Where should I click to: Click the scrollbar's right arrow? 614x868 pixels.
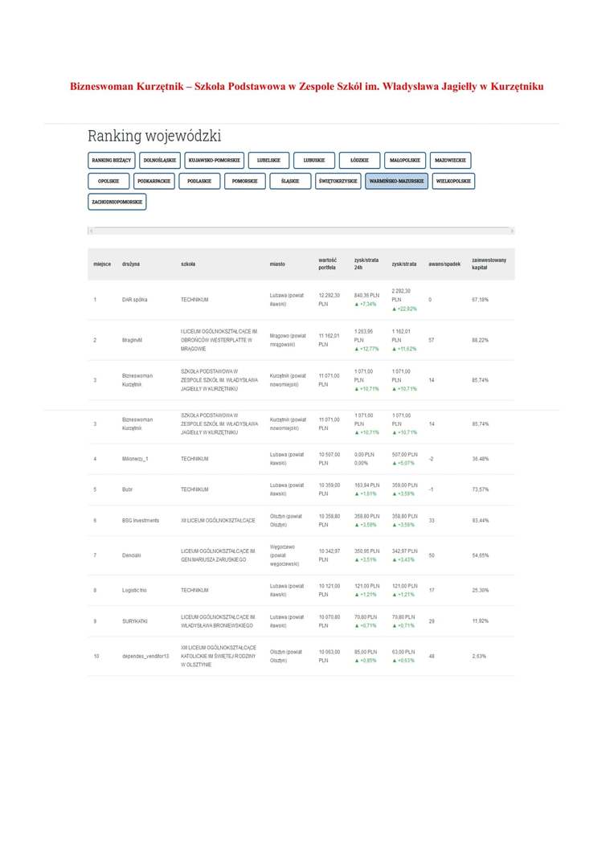coord(512,231)
